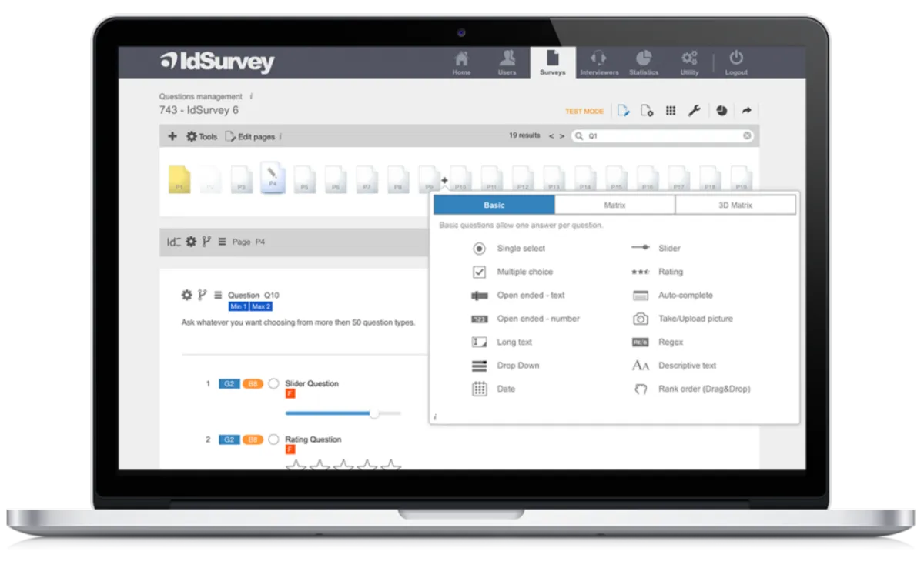Image resolution: width=924 pixels, height=568 pixels.
Task: Choose Take/Upload picture question type
Action: pos(682,319)
